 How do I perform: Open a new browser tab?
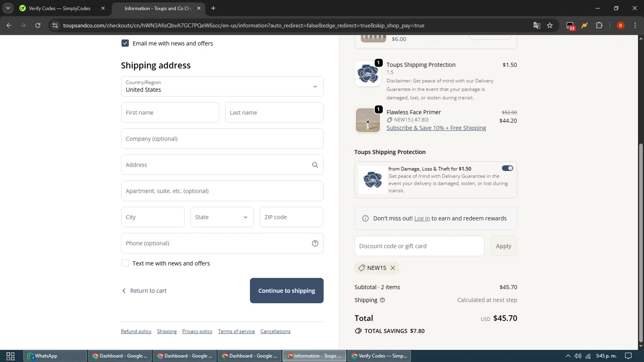(213, 8)
